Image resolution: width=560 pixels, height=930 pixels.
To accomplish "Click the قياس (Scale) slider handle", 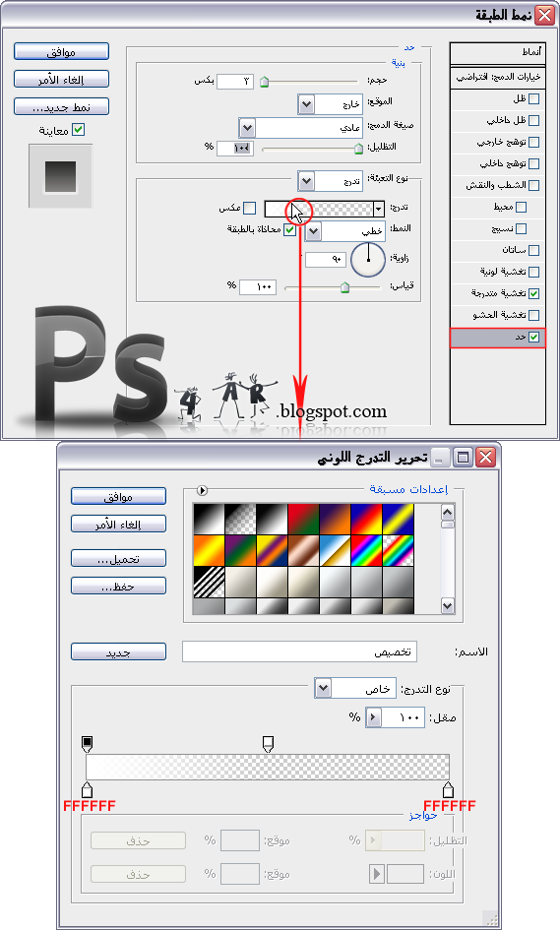I will tap(344, 287).
